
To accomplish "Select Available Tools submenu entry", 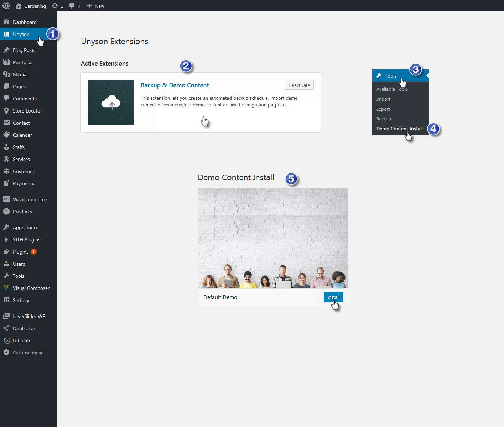I will pos(392,89).
